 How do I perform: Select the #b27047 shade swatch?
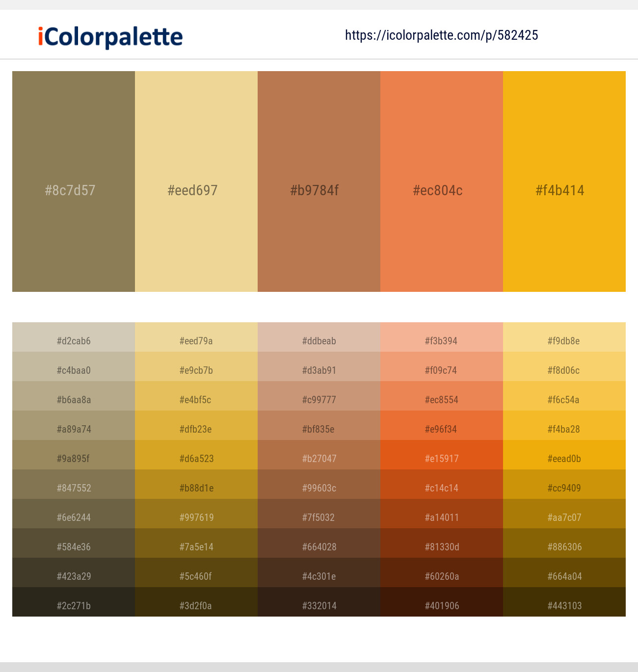pyautogui.click(x=319, y=458)
